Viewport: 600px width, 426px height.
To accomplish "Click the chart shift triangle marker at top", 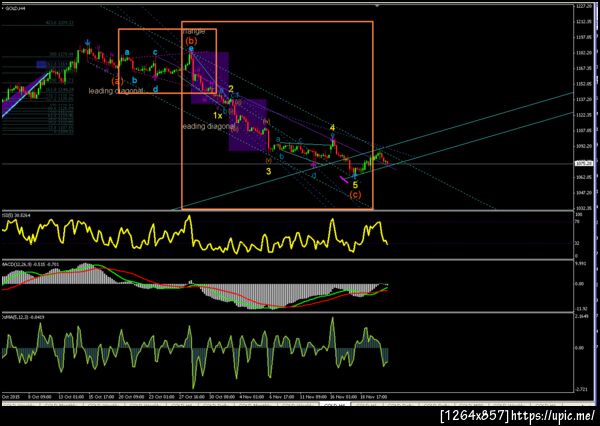I will pos(377,6).
